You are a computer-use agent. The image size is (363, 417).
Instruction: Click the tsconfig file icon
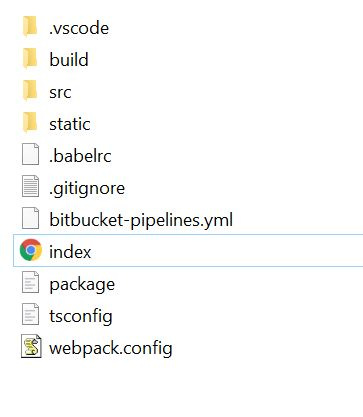(x=31, y=315)
